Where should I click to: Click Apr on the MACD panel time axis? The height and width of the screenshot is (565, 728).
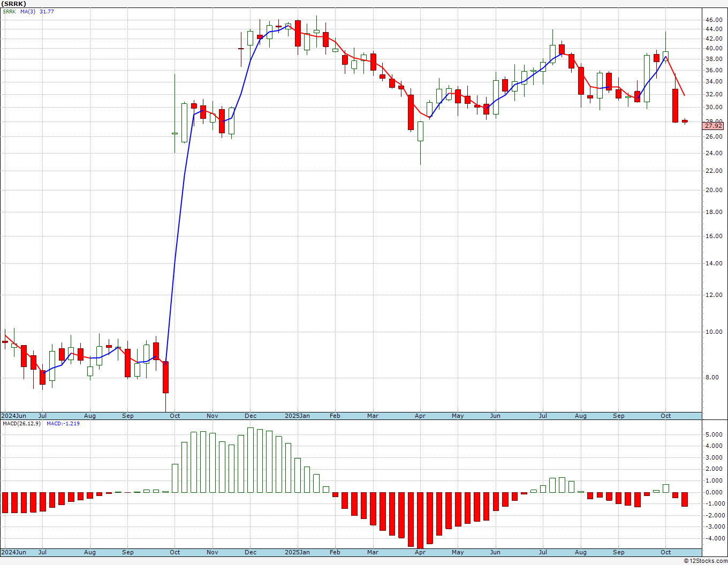coord(420,553)
